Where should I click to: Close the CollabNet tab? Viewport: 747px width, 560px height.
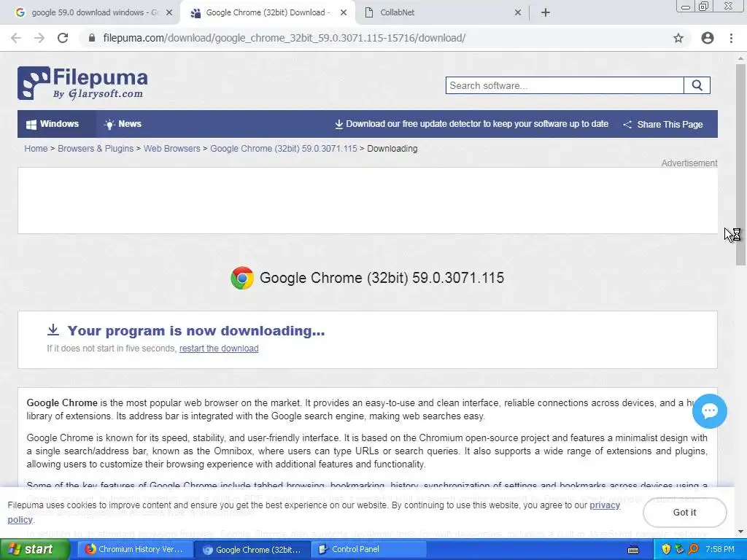click(518, 13)
